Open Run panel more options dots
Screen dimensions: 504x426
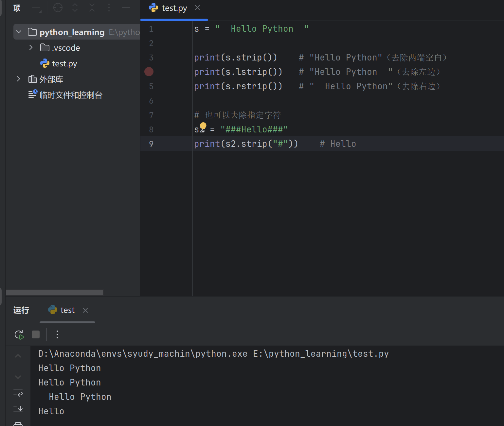pyautogui.click(x=57, y=334)
